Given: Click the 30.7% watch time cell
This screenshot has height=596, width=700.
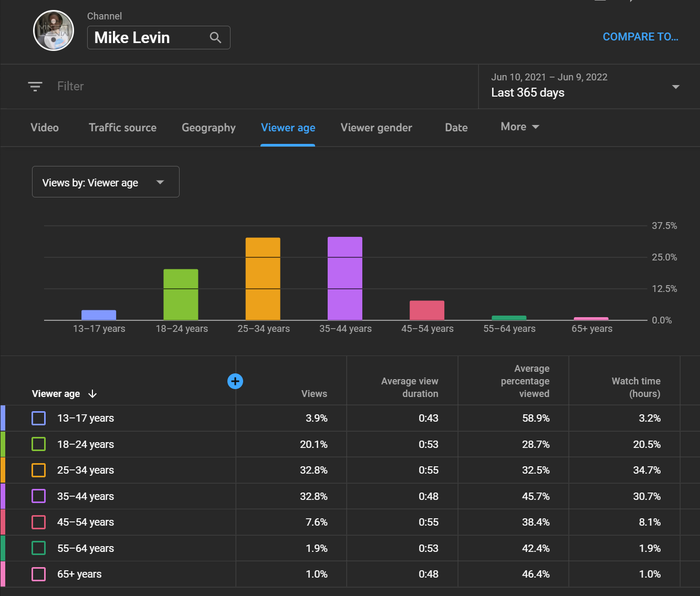Looking at the screenshot, I should point(647,496).
